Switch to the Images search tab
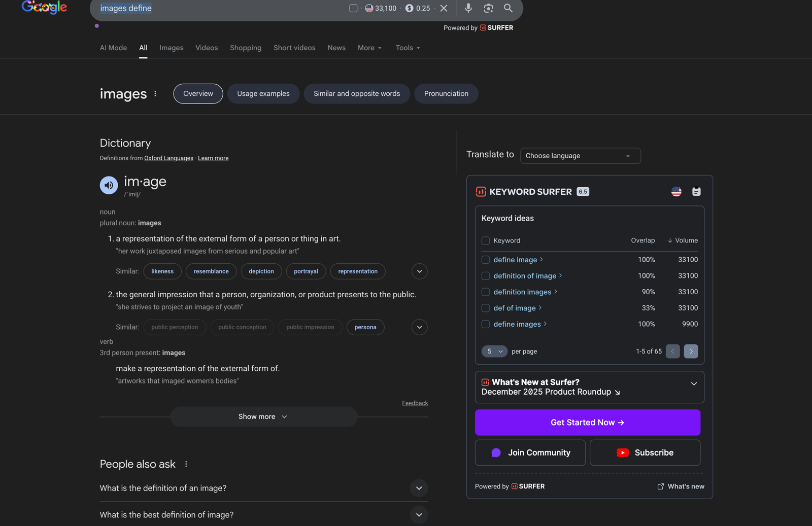The height and width of the screenshot is (526, 812). 172,48
